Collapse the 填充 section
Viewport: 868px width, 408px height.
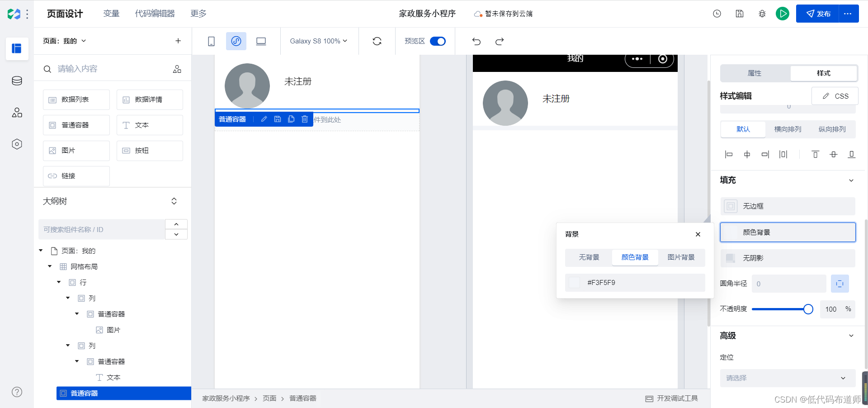[x=851, y=180]
